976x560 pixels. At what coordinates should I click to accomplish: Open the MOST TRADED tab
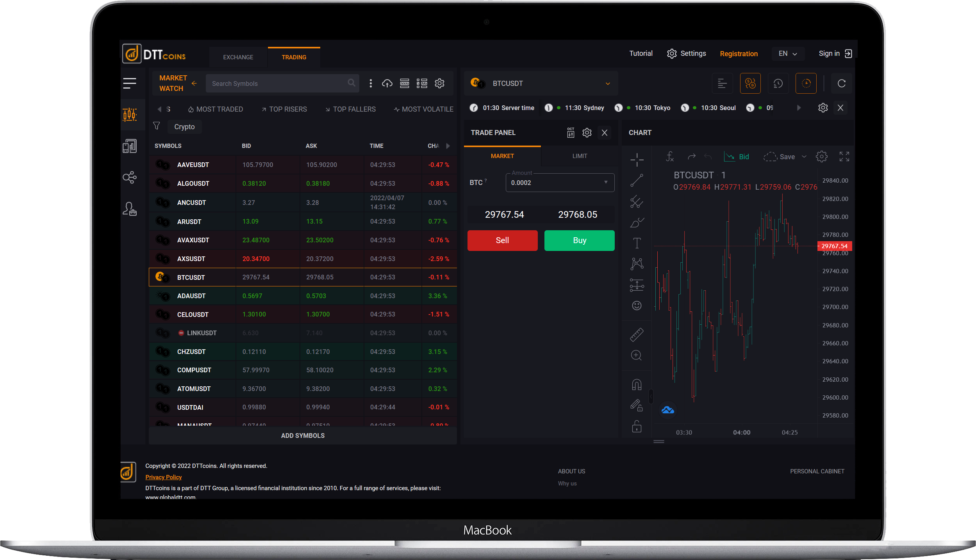216,109
